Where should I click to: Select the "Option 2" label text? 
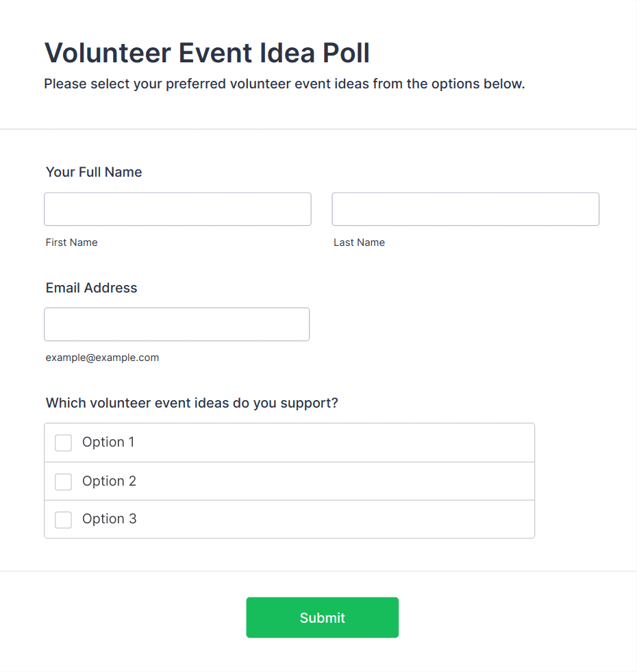(109, 482)
